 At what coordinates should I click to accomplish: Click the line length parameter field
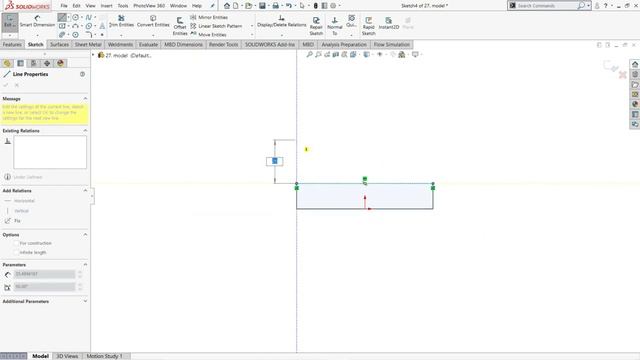(44, 274)
